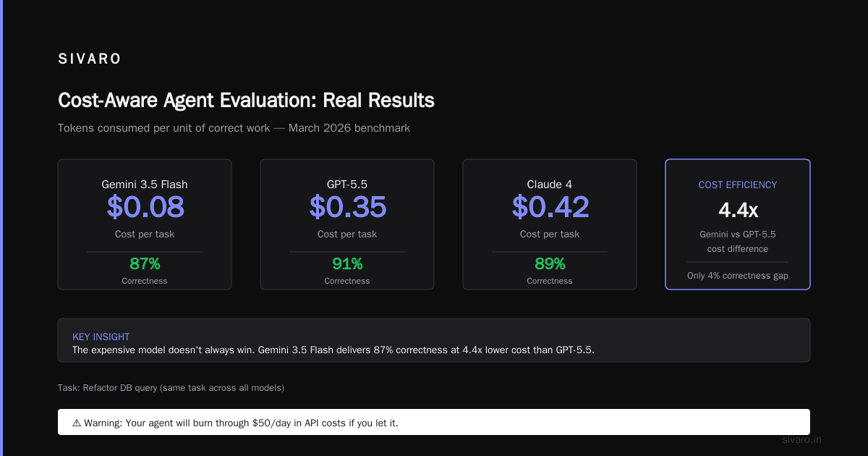Image resolution: width=868 pixels, height=456 pixels.
Task: Click the Key Insight heading
Action: click(101, 337)
